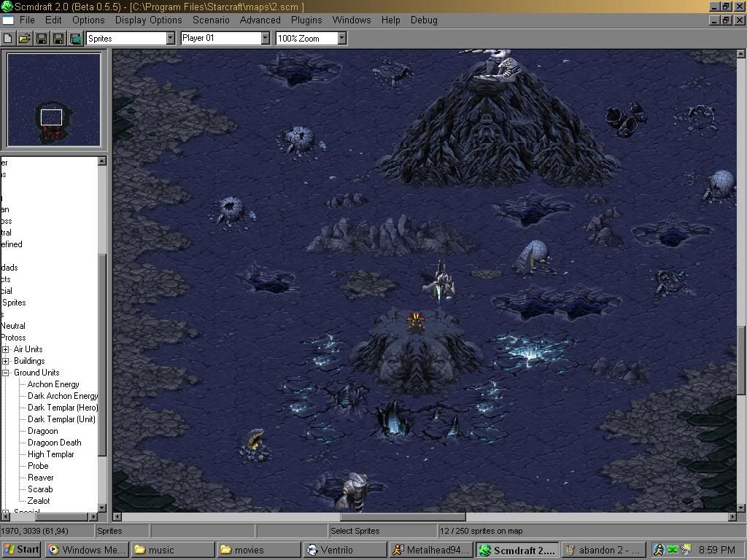Viewport: 747px width, 560px height.
Task: Open the Options menu
Action: (x=88, y=20)
